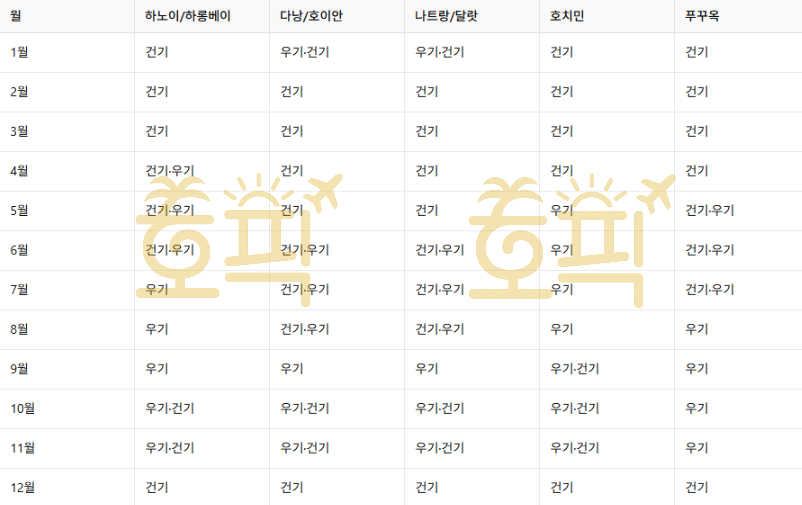Click the right watermark sun icon
Screen dimensions: 802x505
(592, 191)
